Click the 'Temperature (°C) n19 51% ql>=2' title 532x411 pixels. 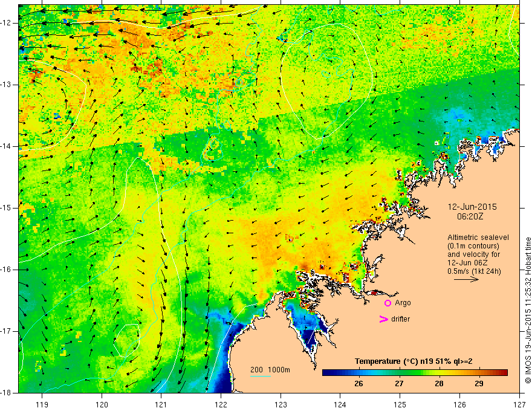coord(414,361)
